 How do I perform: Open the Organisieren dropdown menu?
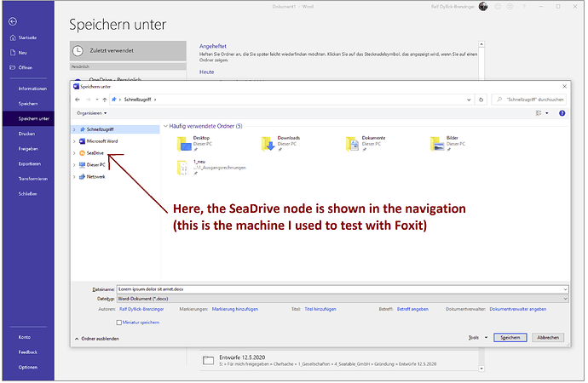pos(91,112)
